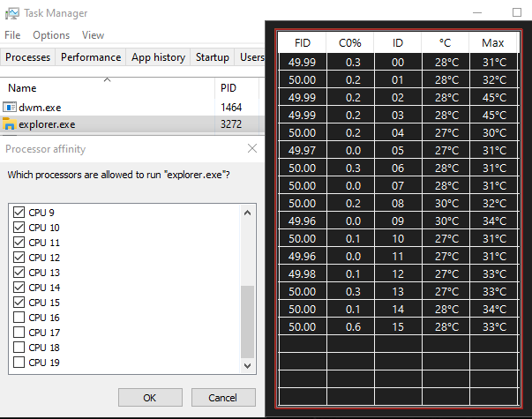Click the CPU list scrollbar thumb
This screenshot has height=419, width=532.
247,322
